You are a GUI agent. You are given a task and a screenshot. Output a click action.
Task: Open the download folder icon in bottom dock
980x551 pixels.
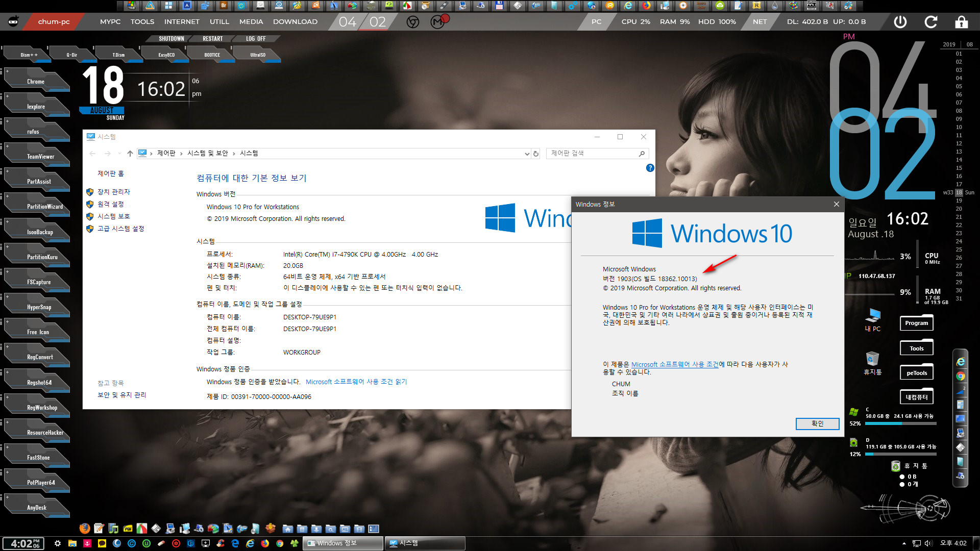tap(316, 529)
